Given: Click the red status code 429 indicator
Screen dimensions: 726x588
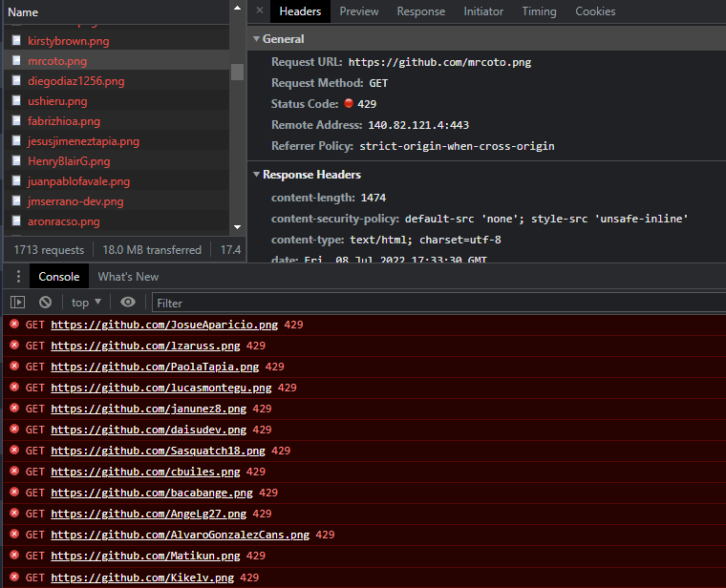Looking at the screenshot, I should pyautogui.click(x=349, y=103).
